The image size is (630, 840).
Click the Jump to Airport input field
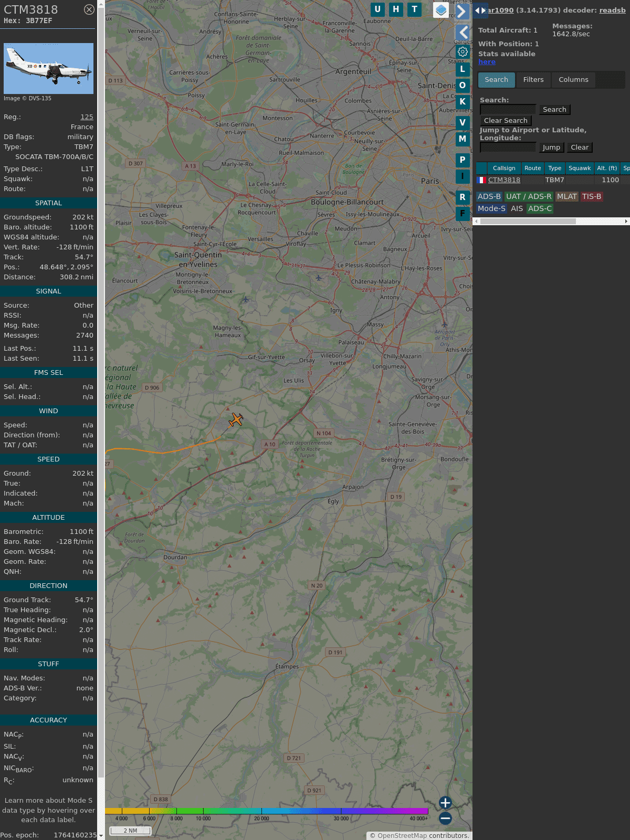(508, 148)
